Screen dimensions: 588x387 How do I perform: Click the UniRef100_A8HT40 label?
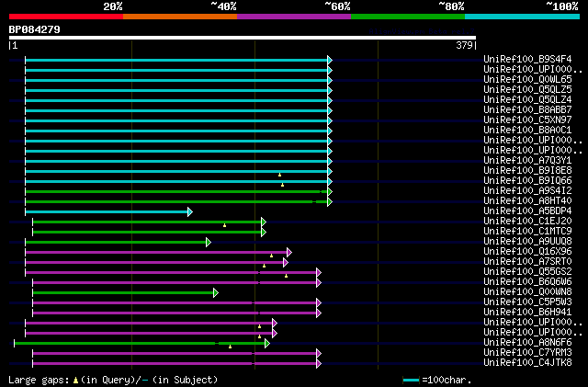pyautogui.click(x=527, y=201)
